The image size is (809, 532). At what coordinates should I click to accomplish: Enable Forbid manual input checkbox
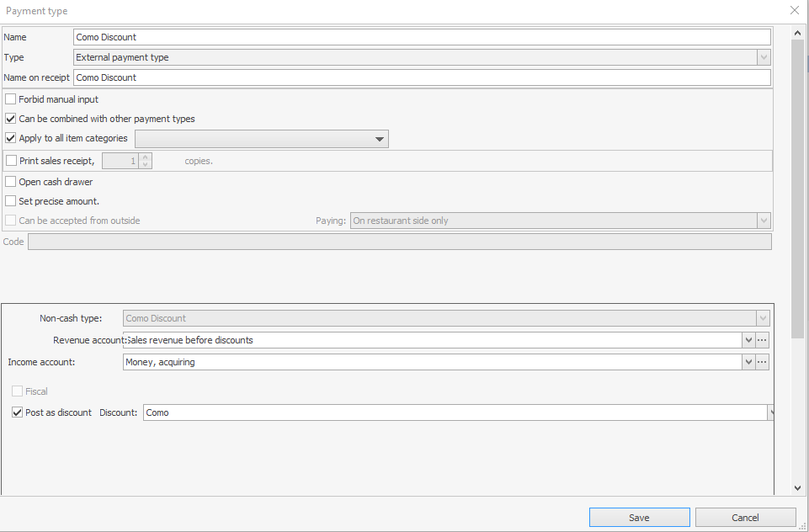click(11, 99)
